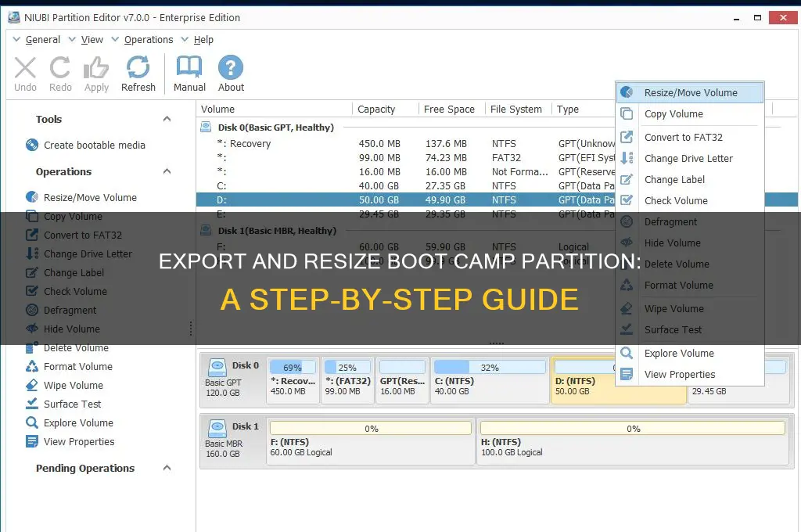The width and height of the screenshot is (801, 532).
Task: Click Change Drive Letter icon in context menu
Action: pos(627,158)
